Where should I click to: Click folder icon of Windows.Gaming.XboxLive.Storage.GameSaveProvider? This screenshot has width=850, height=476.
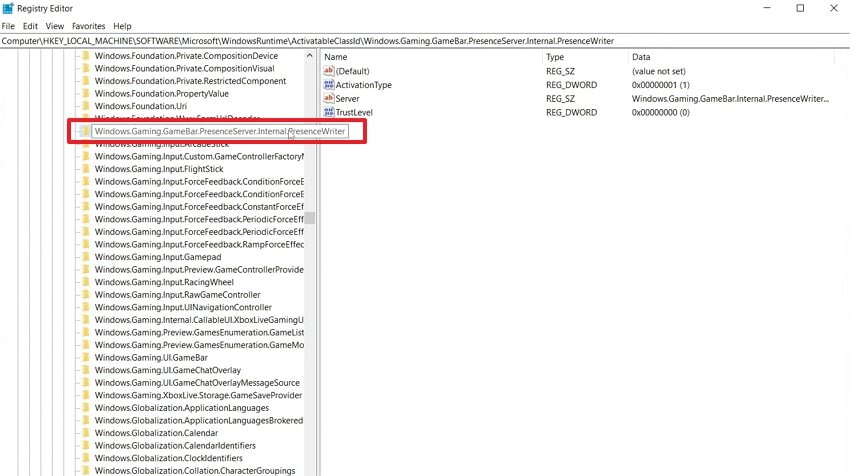coord(86,395)
